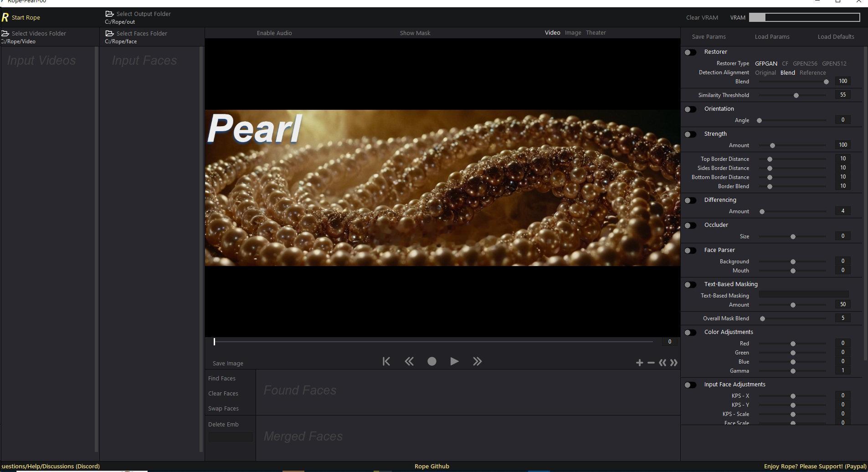Click the Orientation Angle slider handle
The width and height of the screenshot is (868, 472).
(x=759, y=121)
